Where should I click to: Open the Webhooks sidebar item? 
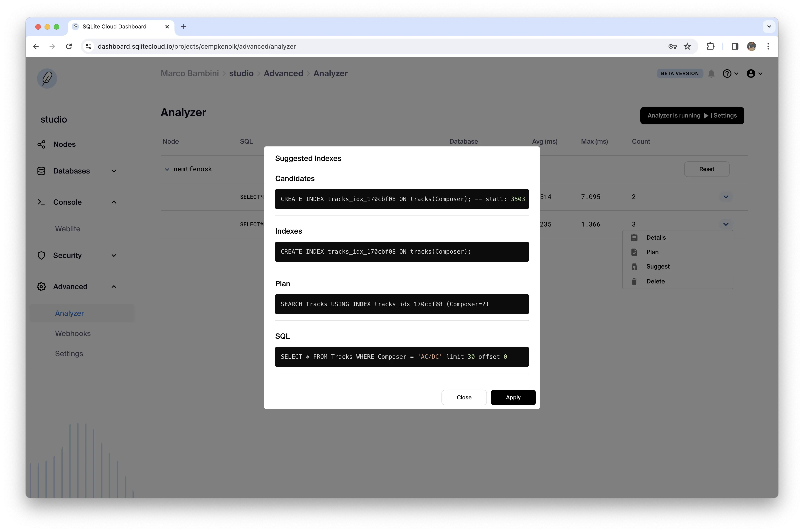(x=73, y=333)
